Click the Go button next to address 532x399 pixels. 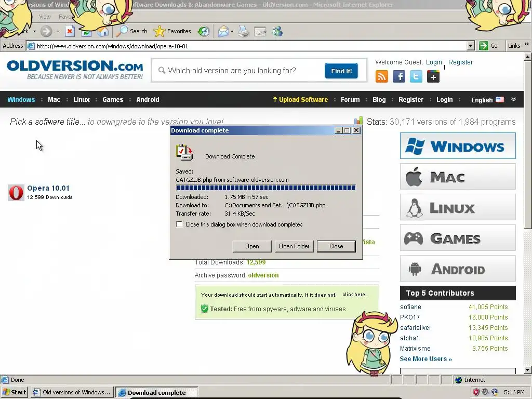(x=488, y=46)
